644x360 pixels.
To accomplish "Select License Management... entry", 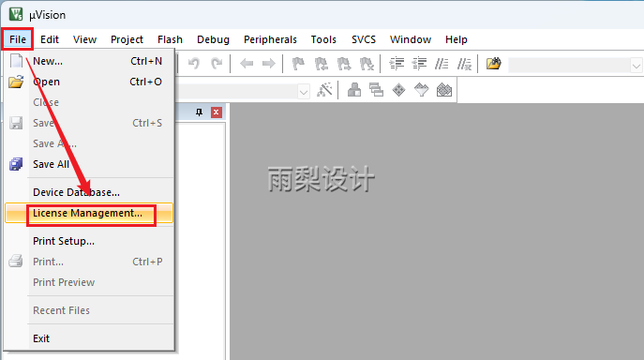I will coord(90,214).
